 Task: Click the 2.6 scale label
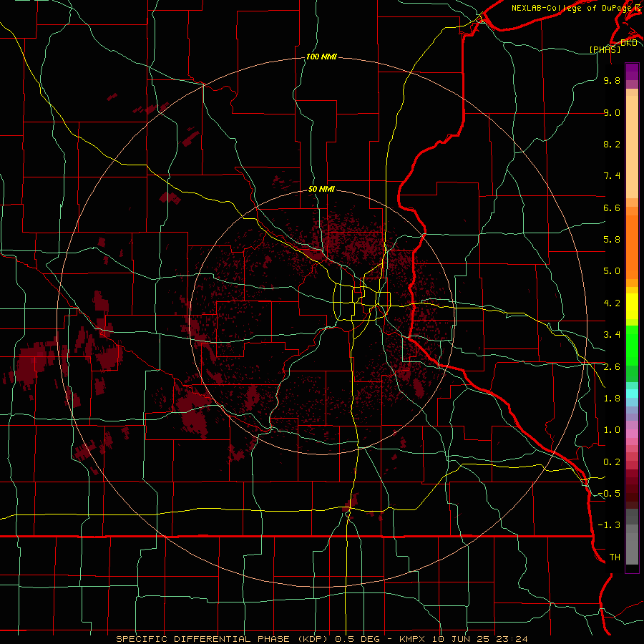coord(612,367)
